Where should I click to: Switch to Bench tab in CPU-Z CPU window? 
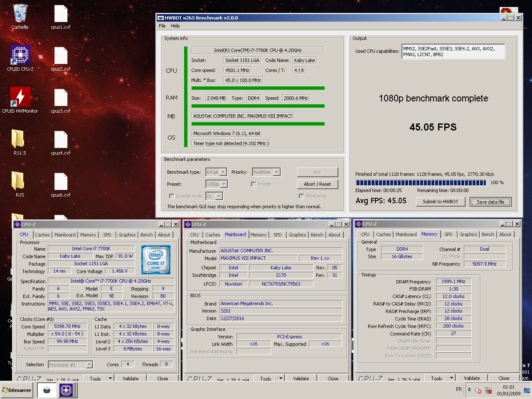point(146,235)
